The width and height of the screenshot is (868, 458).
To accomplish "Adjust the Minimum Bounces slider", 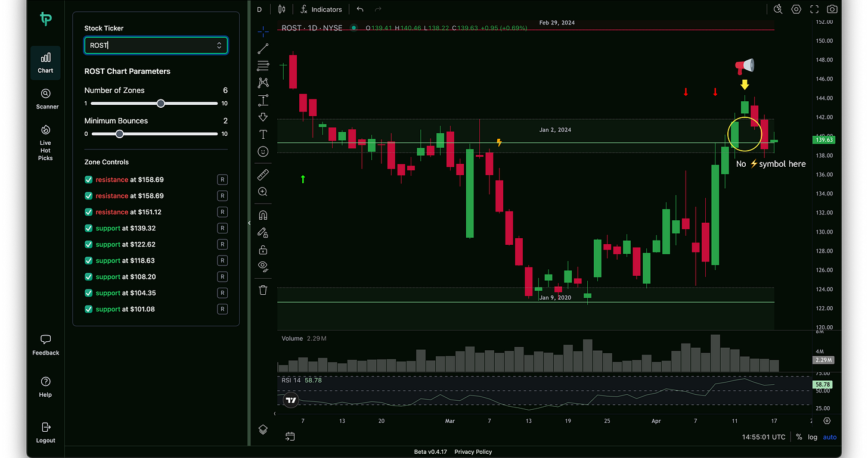I will pyautogui.click(x=119, y=133).
